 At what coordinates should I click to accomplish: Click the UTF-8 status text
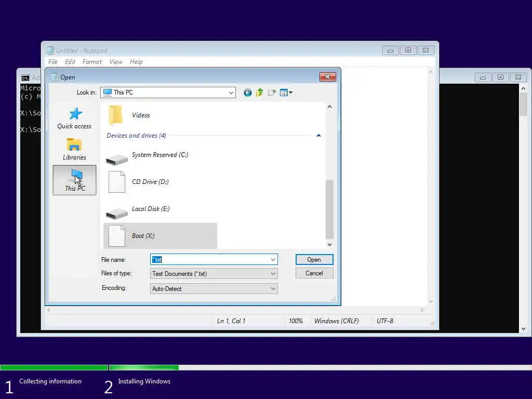pyautogui.click(x=385, y=321)
